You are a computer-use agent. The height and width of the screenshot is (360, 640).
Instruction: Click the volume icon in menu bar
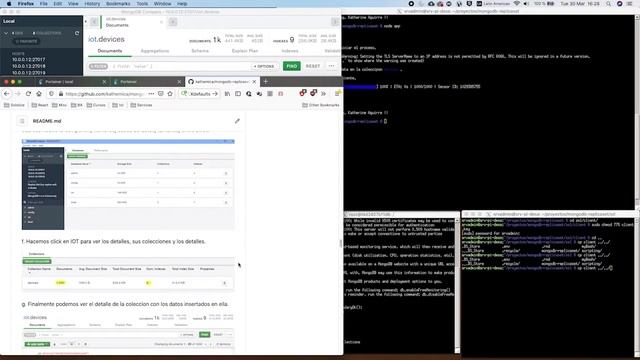point(527,4)
